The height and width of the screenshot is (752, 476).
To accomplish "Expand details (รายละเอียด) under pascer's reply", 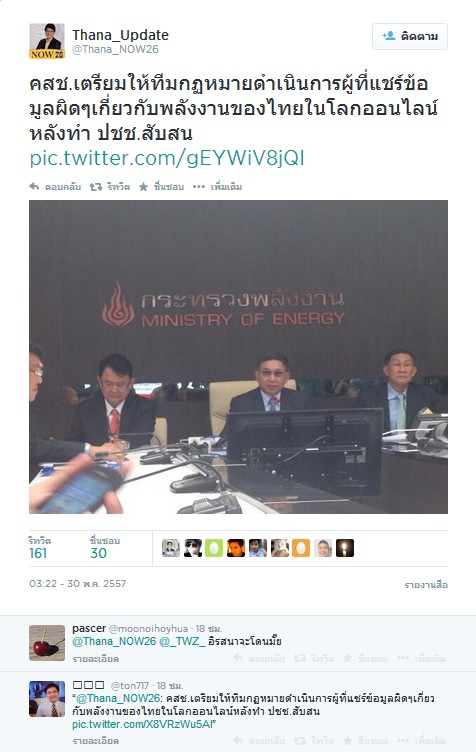I will [x=96, y=659].
